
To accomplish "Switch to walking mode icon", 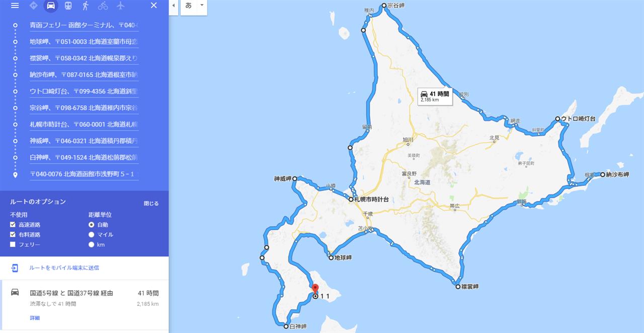I will pyautogui.click(x=86, y=6).
